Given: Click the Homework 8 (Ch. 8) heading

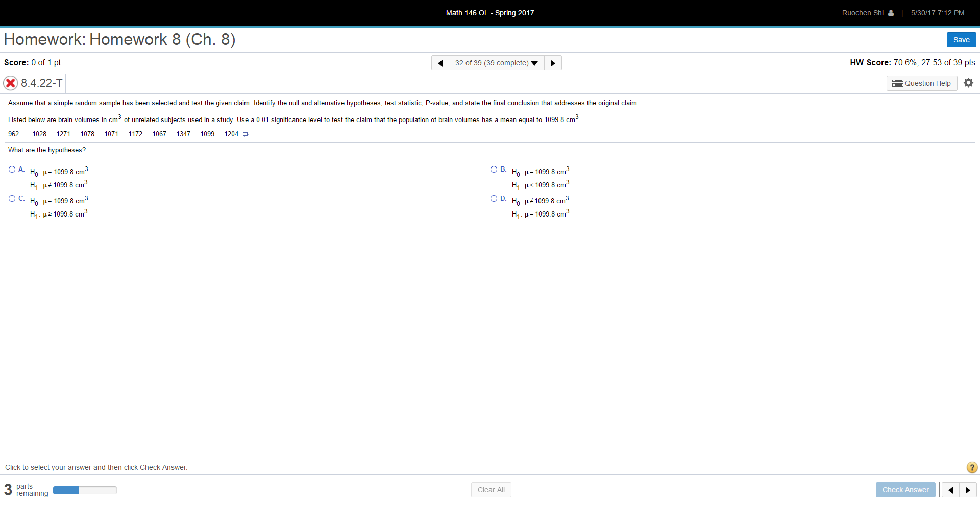Looking at the screenshot, I should tap(119, 39).
